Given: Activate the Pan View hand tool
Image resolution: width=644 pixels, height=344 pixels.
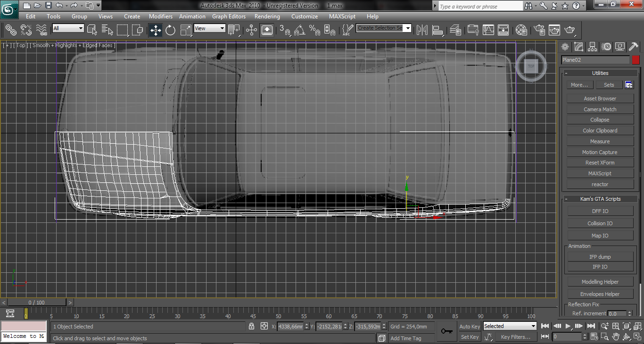Looking at the screenshot, I should coord(616,336).
